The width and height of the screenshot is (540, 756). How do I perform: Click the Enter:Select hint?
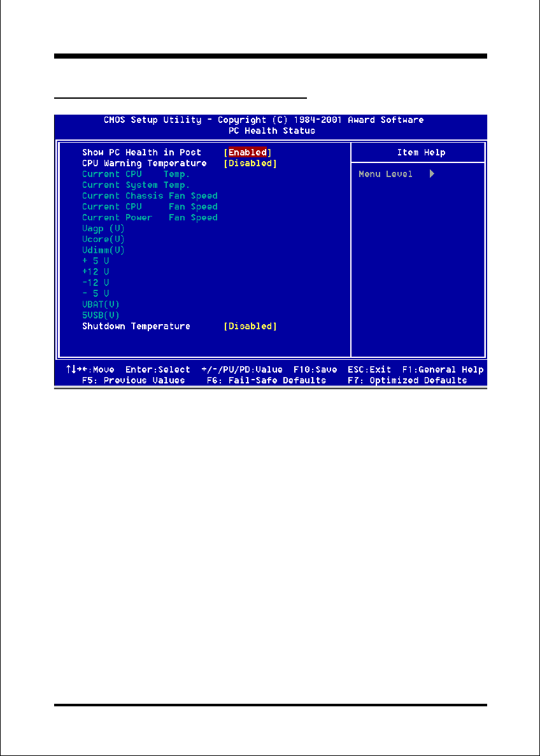[x=158, y=370]
